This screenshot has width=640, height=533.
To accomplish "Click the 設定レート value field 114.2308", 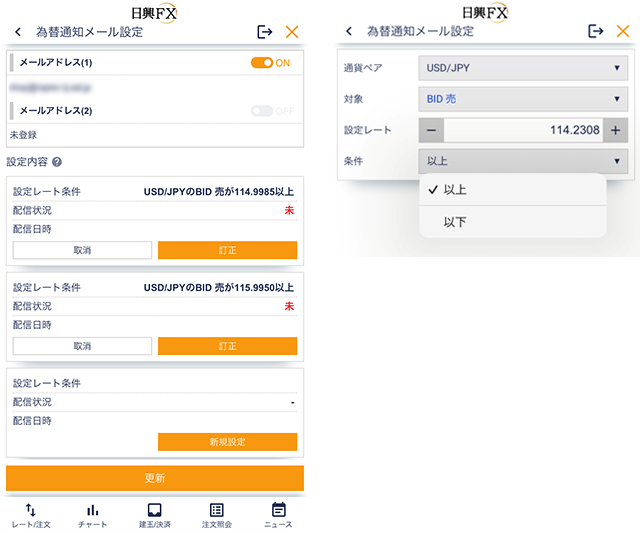I will click(x=522, y=130).
